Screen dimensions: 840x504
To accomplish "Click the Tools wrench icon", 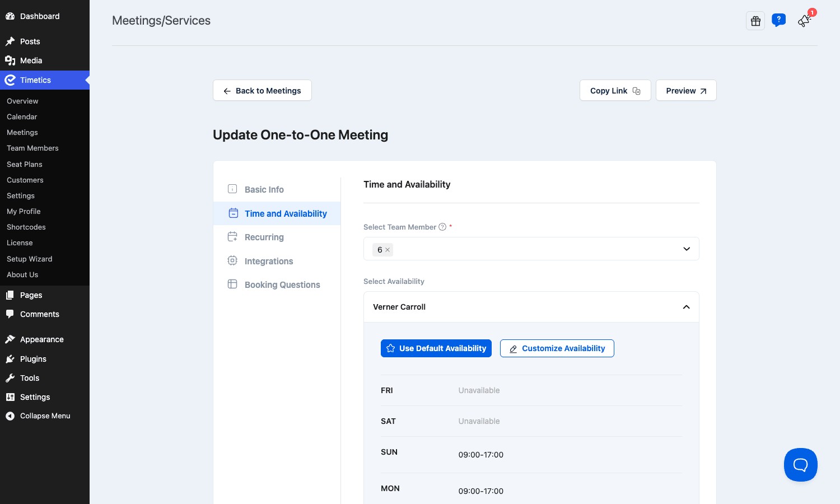I will (10, 378).
